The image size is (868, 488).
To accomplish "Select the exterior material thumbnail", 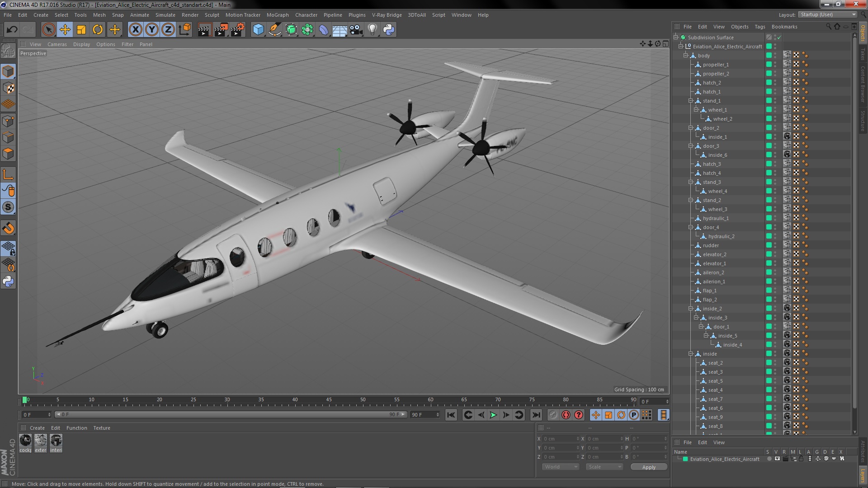I will pyautogui.click(x=41, y=443).
